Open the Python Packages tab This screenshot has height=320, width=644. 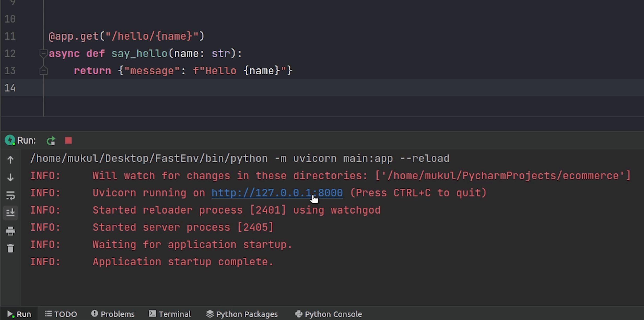242,314
